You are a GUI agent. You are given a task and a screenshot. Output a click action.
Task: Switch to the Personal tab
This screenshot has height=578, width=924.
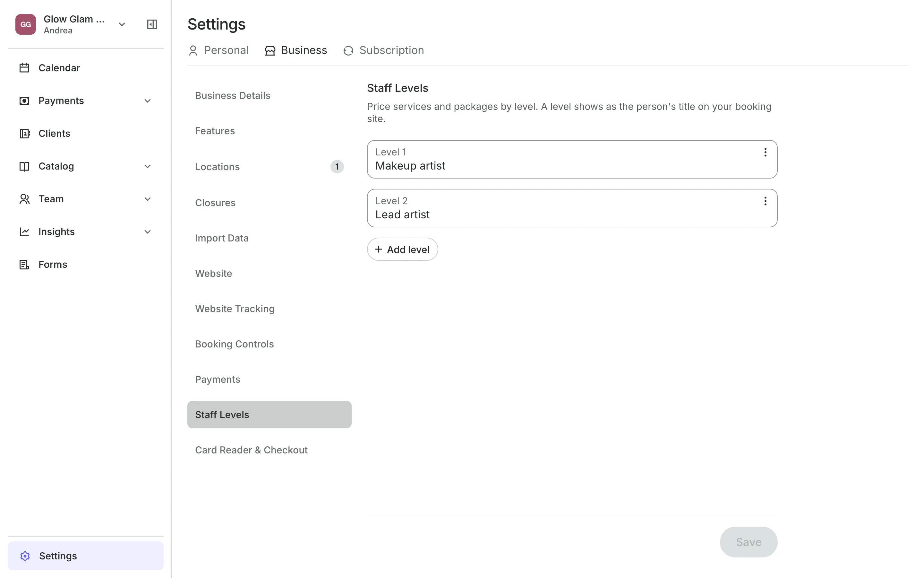coord(218,50)
